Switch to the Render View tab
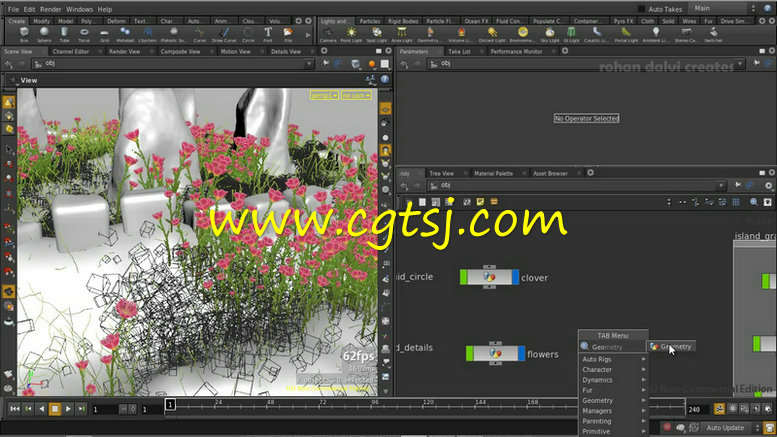777x437 pixels. click(x=124, y=52)
